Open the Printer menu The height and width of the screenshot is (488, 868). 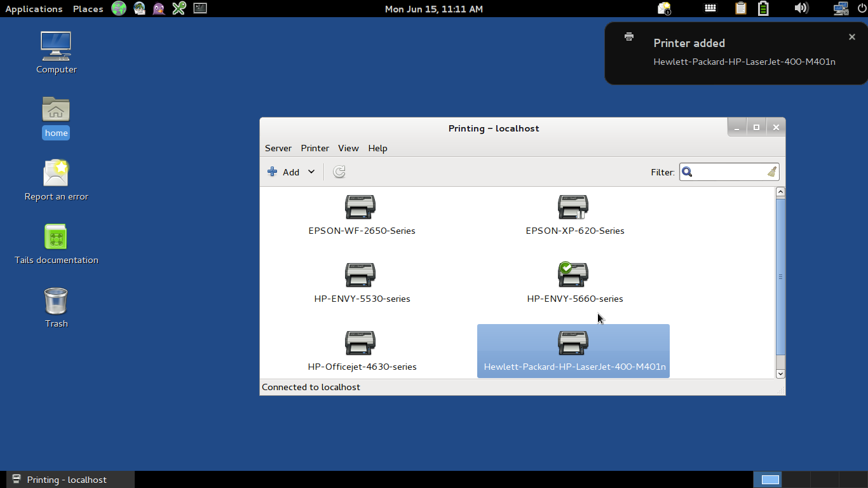[x=315, y=148]
